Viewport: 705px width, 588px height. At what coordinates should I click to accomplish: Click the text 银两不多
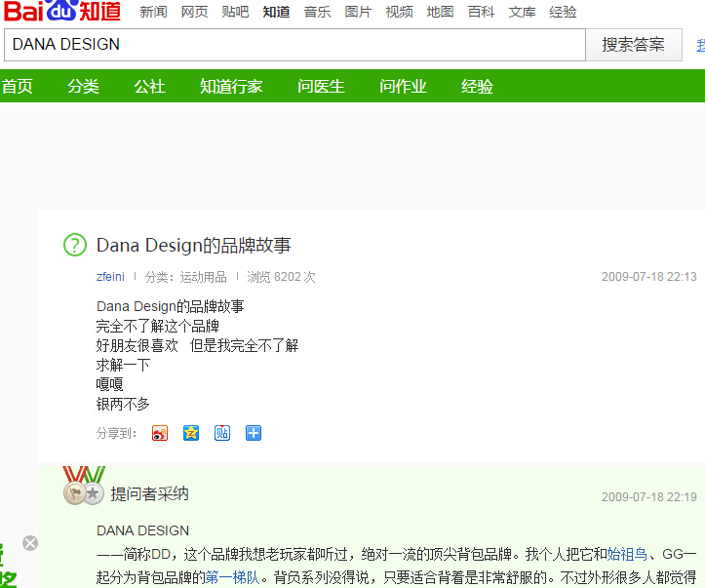[x=123, y=404]
